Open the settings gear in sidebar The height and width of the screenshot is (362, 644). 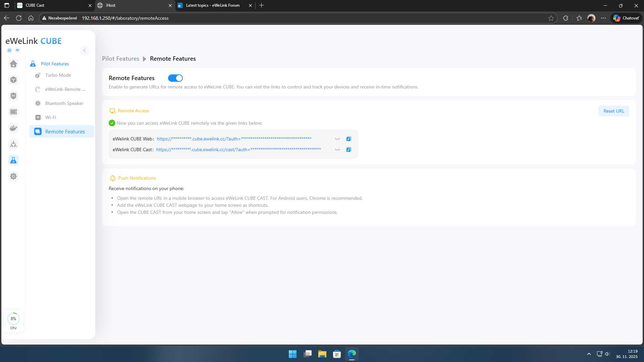point(13,176)
